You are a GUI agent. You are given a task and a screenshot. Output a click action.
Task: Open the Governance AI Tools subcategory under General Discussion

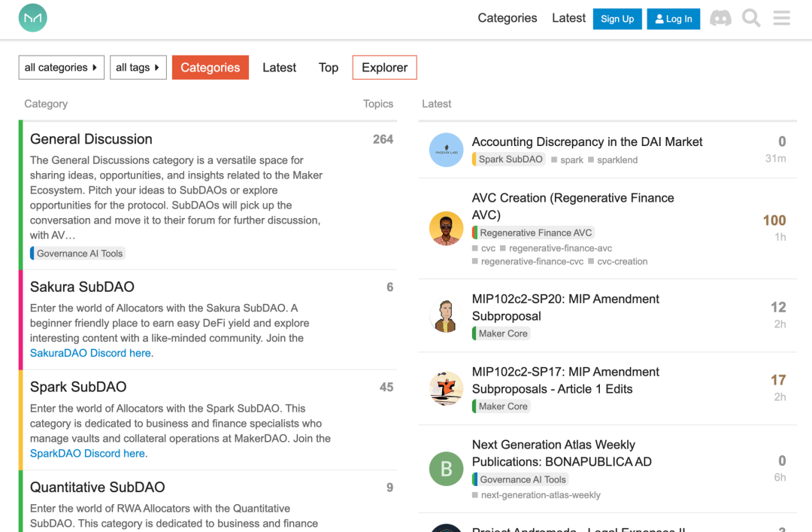tap(77, 253)
